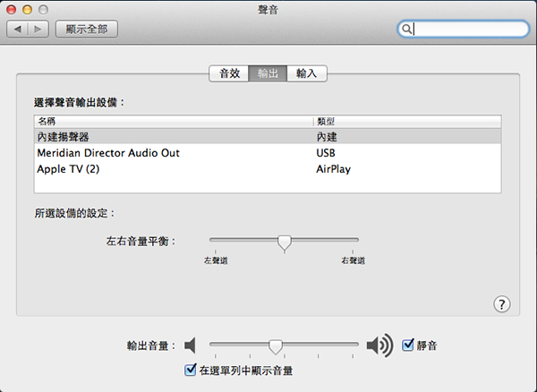This screenshot has width=537, height=392.
Task: Click the 顯示全部 button
Action: pyautogui.click(x=87, y=30)
